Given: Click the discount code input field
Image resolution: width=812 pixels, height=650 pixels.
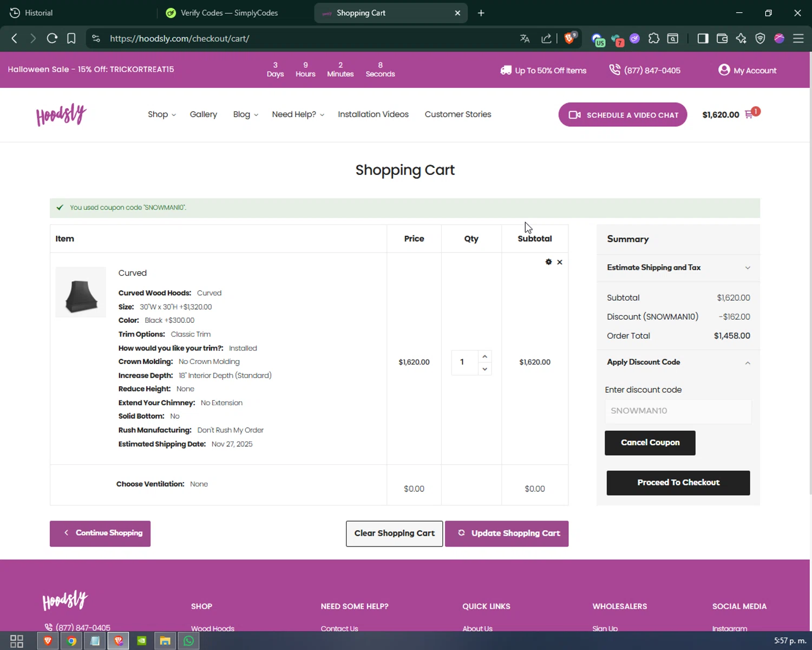Looking at the screenshot, I should [678, 411].
